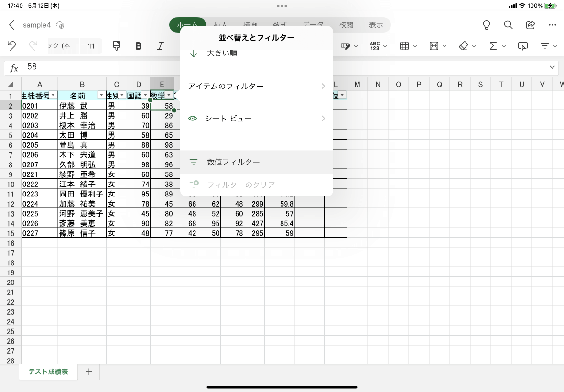Open アイテムのフィルター submenu
Viewport: 564px width, 392px height.
[x=257, y=86]
